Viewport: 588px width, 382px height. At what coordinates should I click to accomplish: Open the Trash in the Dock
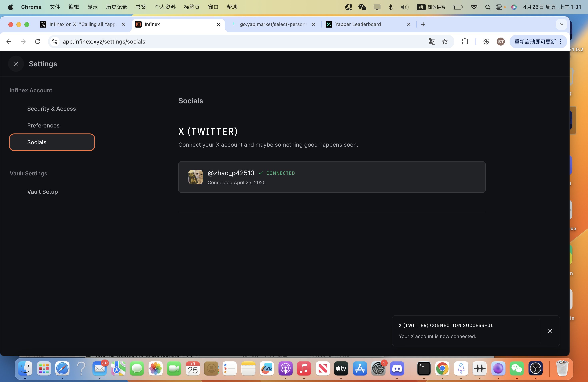pyautogui.click(x=562, y=368)
